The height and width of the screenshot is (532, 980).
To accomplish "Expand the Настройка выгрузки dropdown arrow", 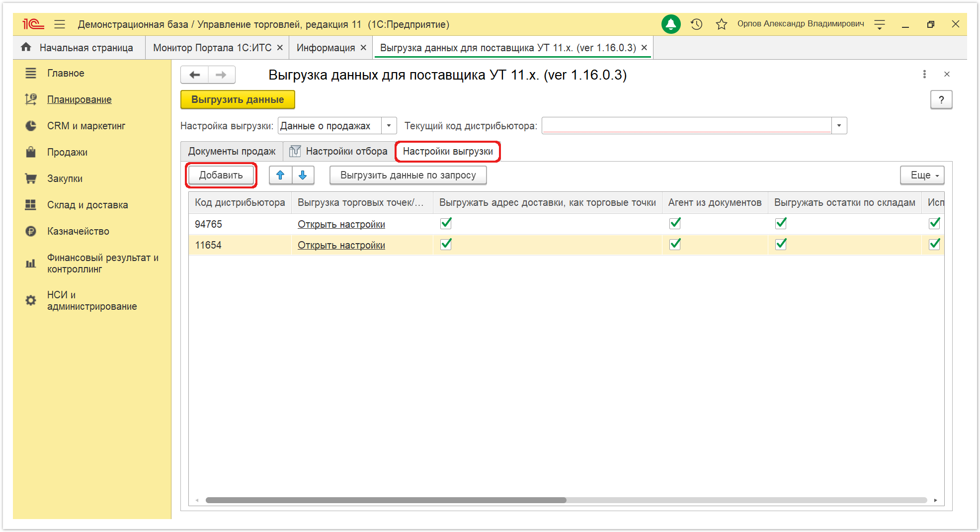I will point(389,126).
